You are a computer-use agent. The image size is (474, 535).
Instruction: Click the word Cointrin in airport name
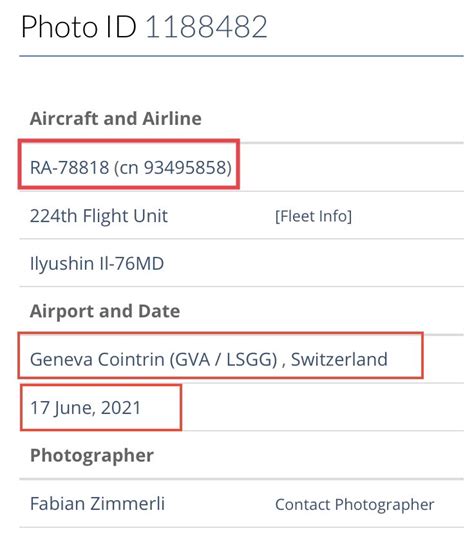click(131, 360)
